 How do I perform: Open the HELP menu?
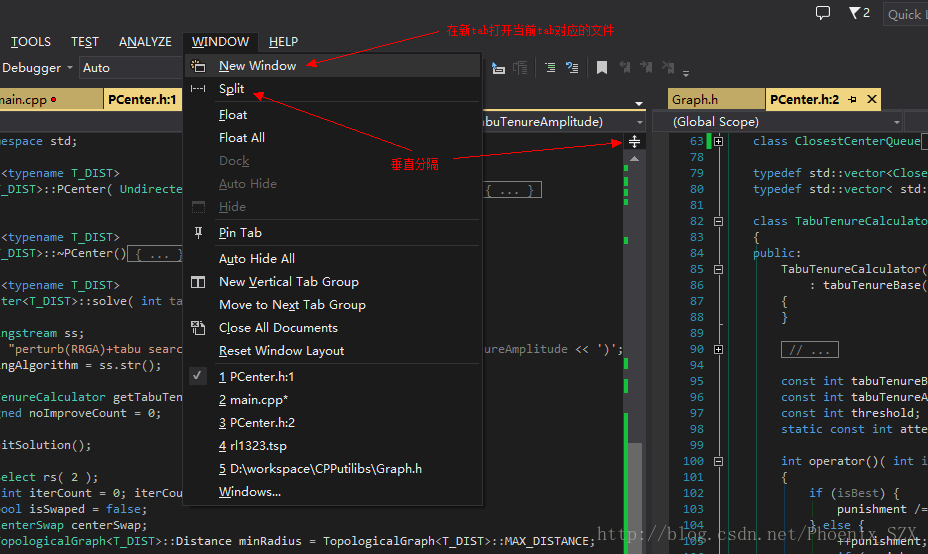283,42
